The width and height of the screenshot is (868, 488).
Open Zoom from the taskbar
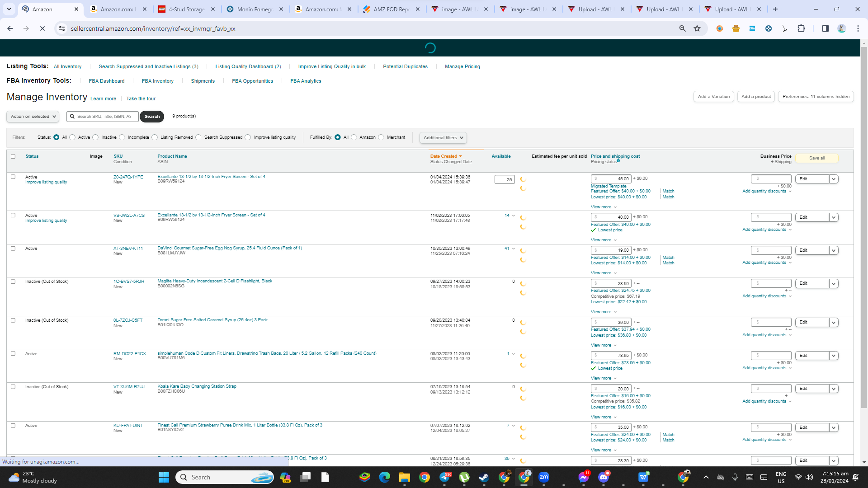point(544,477)
